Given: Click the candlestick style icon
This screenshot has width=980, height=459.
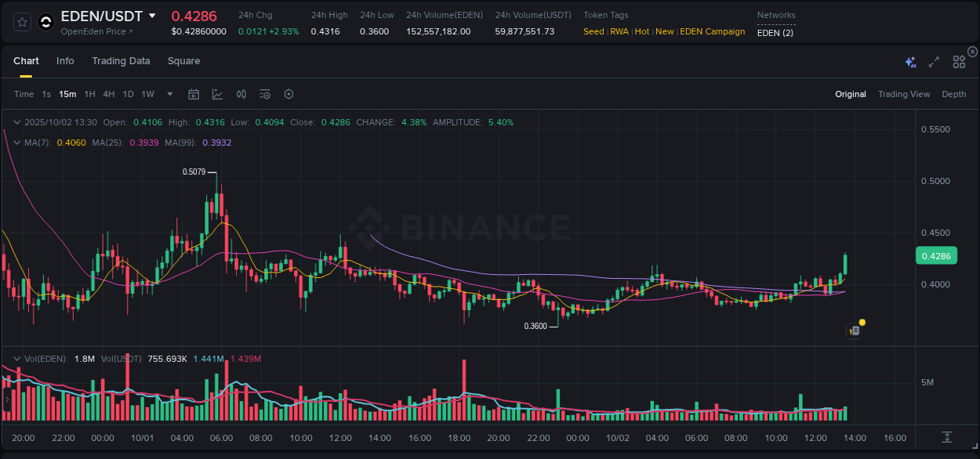Looking at the screenshot, I should pos(241,94).
